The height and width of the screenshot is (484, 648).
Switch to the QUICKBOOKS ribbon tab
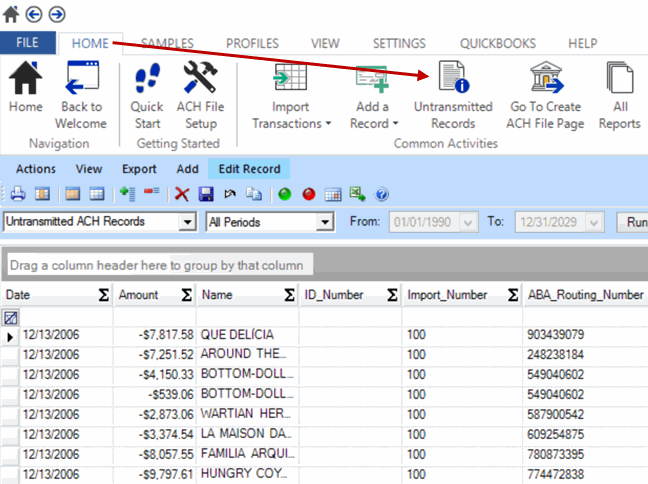[x=497, y=44]
